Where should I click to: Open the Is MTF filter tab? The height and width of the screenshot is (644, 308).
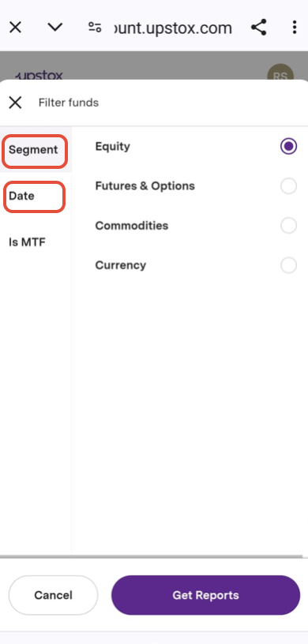(27, 242)
